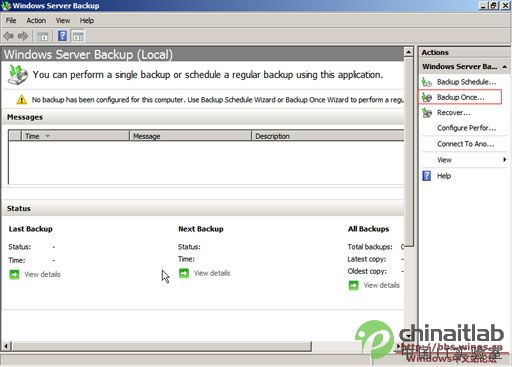Click 'Latest copy:' label
The width and height of the screenshot is (512, 367).
click(367, 259)
